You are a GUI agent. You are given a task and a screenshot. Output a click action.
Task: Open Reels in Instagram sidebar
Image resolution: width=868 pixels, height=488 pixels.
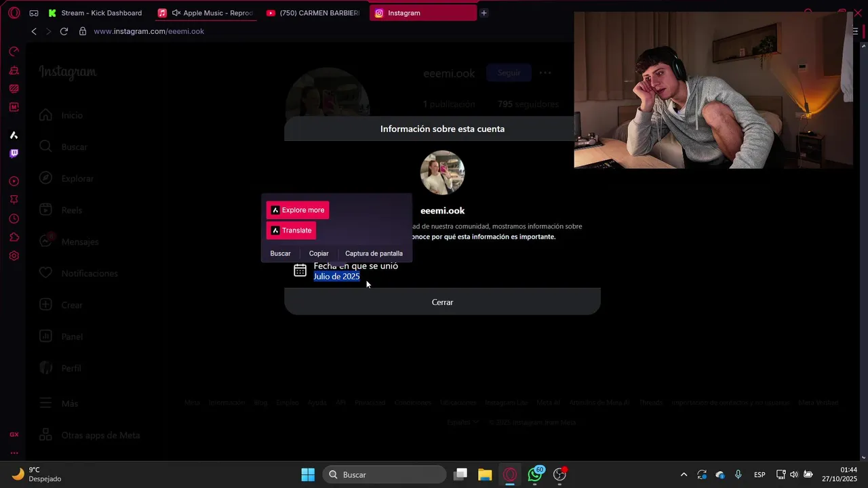(60, 210)
